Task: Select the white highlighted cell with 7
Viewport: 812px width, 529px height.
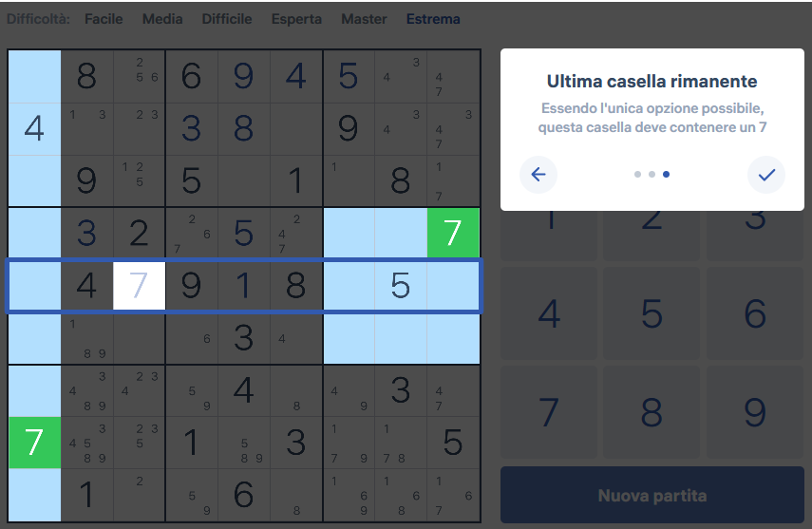Action: (139, 286)
